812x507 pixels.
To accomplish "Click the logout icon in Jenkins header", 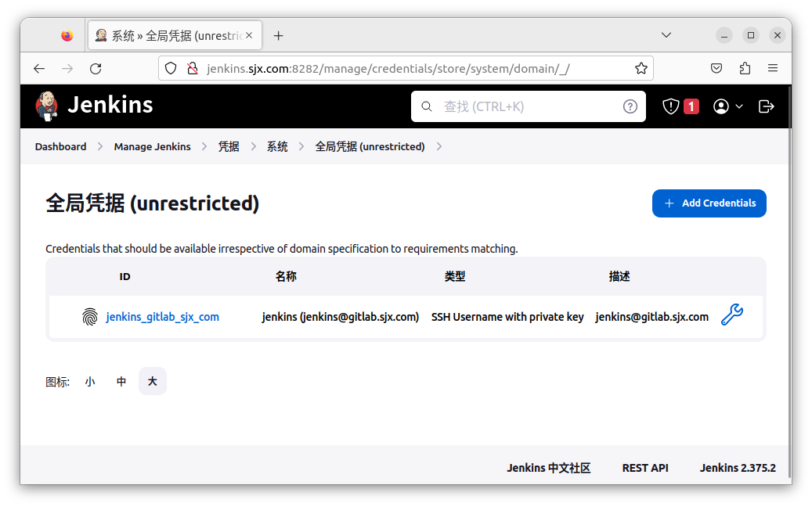I will (767, 106).
